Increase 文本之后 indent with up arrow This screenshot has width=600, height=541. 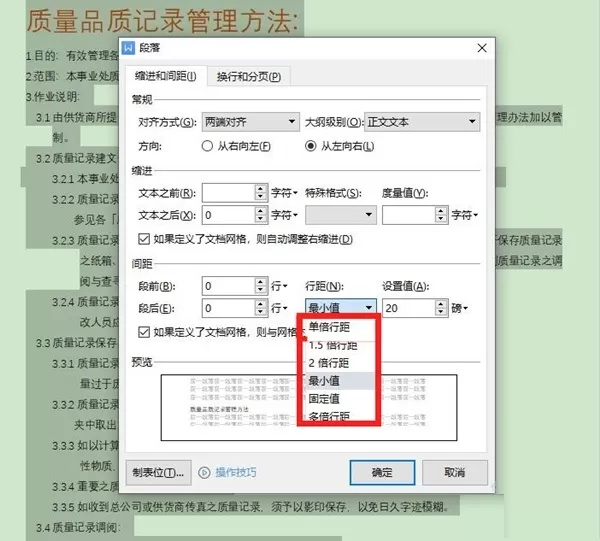tap(261, 211)
